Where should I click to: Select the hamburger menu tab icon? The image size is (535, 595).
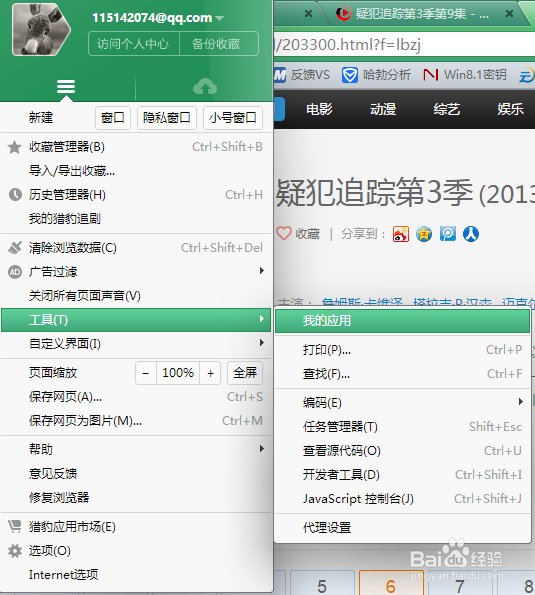click(x=66, y=87)
